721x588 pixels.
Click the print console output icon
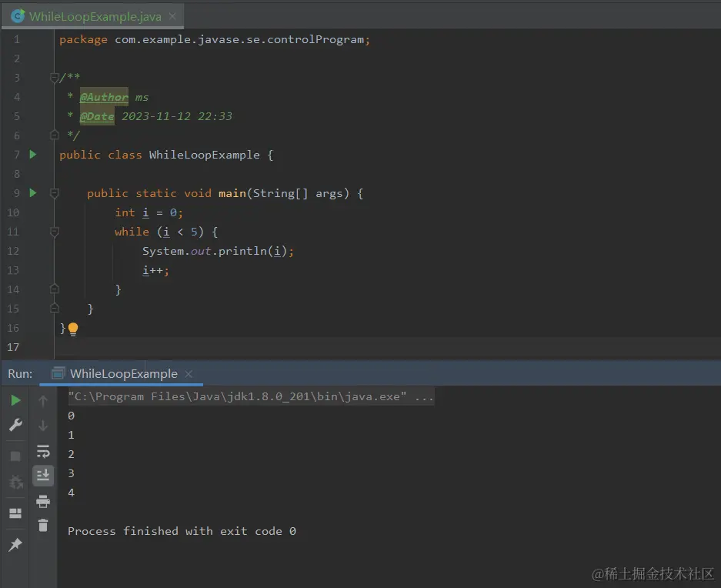43,501
